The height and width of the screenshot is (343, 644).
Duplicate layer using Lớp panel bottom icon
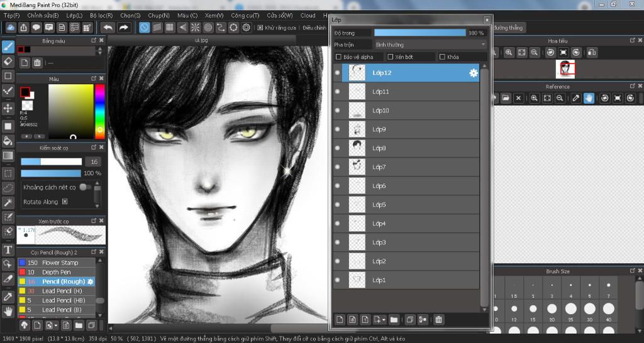409,320
